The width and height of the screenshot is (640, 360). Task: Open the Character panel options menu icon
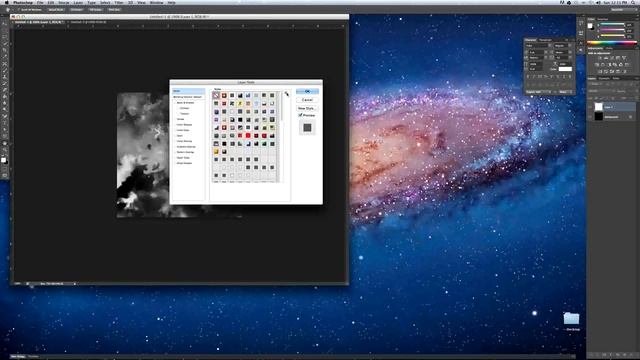[572, 40]
